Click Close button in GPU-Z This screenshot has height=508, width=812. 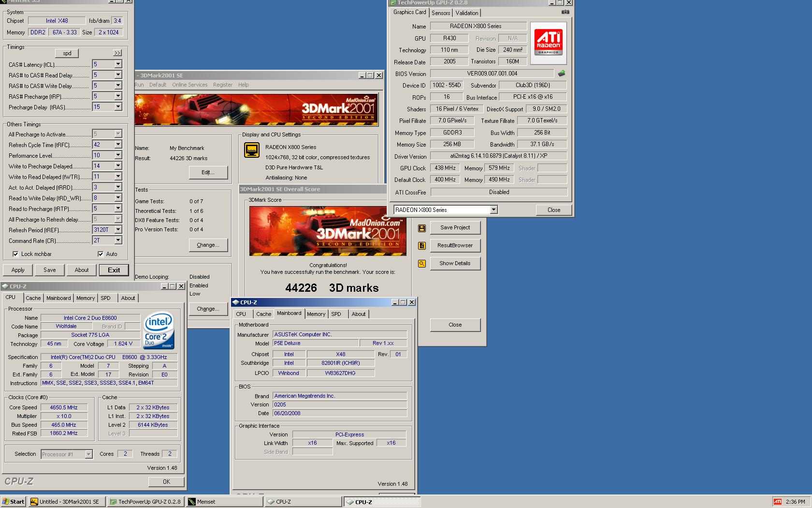tap(554, 210)
